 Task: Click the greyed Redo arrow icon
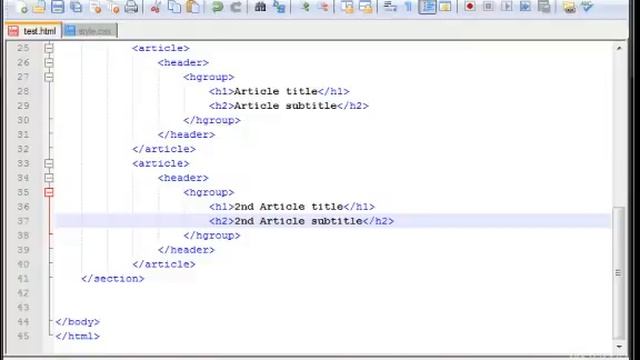pyautogui.click(x=236, y=7)
